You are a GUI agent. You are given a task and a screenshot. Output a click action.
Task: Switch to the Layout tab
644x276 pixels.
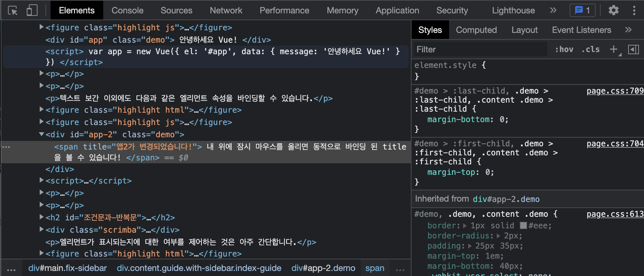coord(525,30)
